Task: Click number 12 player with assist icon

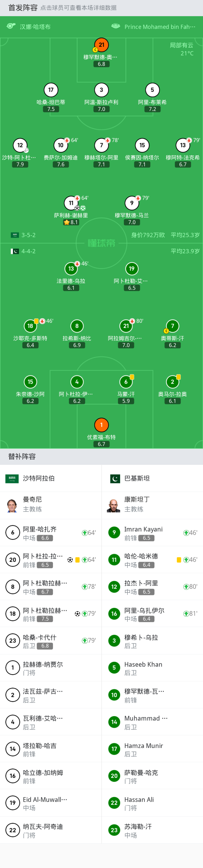Action: point(20,146)
